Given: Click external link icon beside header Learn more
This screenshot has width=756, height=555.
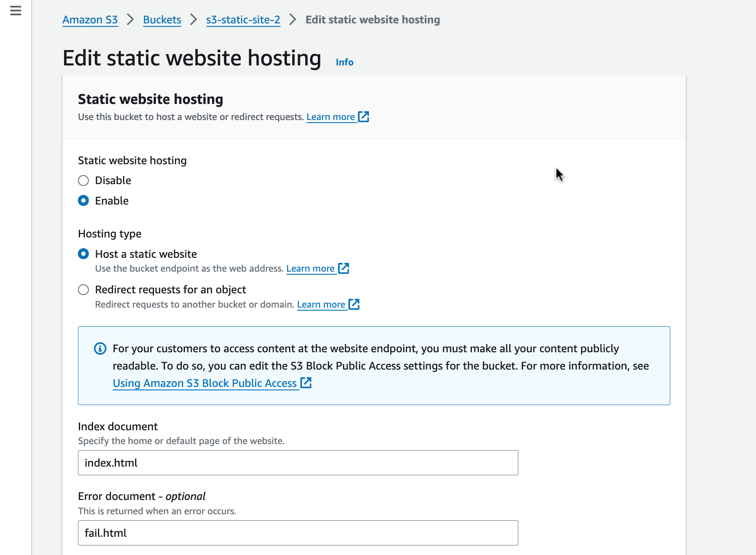Looking at the screenshot, I should click(364, 117).
